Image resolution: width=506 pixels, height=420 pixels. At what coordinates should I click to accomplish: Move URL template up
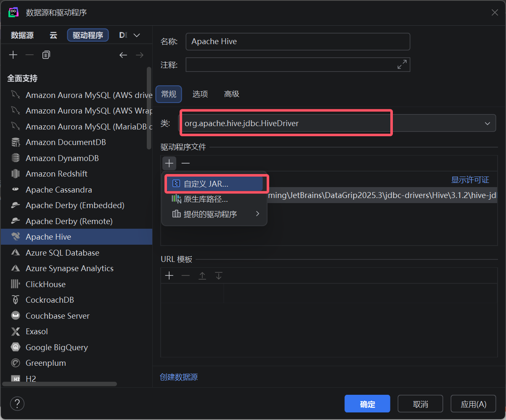click(202, 276)
